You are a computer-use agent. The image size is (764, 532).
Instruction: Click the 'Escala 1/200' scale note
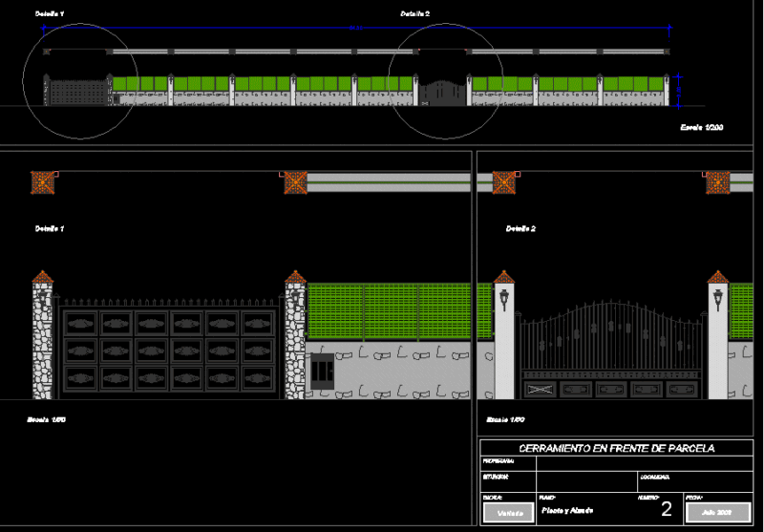[x=702, y=127]
